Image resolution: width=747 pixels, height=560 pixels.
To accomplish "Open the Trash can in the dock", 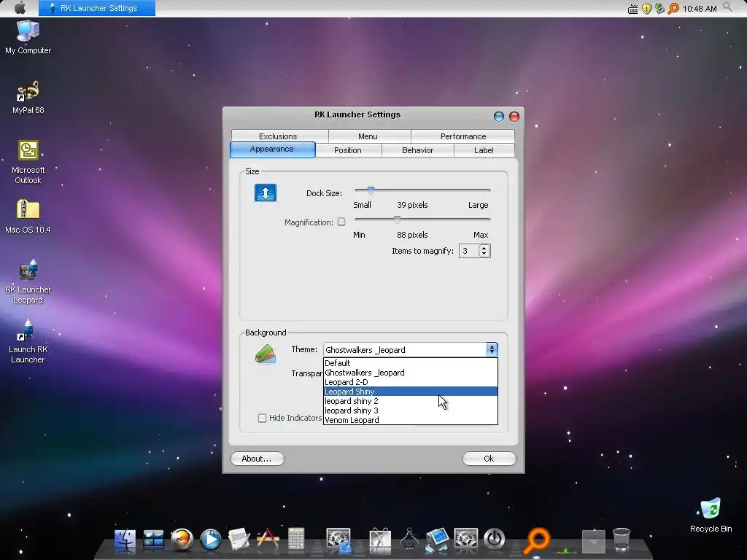I will tap(622, 540).
